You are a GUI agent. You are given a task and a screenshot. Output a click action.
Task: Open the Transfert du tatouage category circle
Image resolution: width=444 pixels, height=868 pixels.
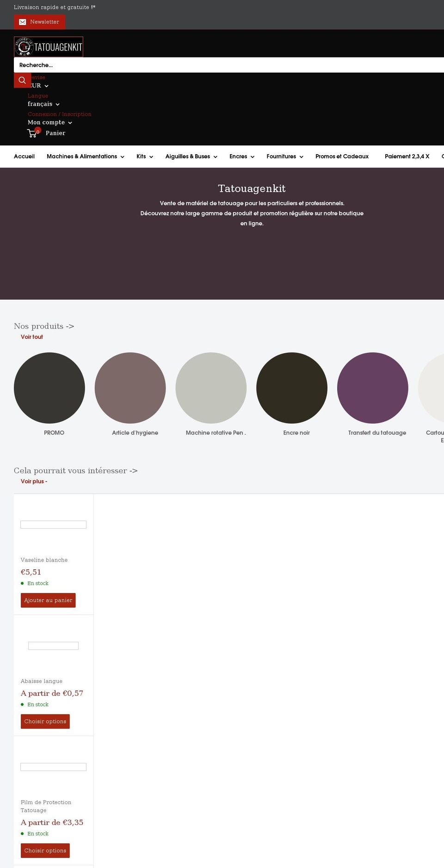373,388
